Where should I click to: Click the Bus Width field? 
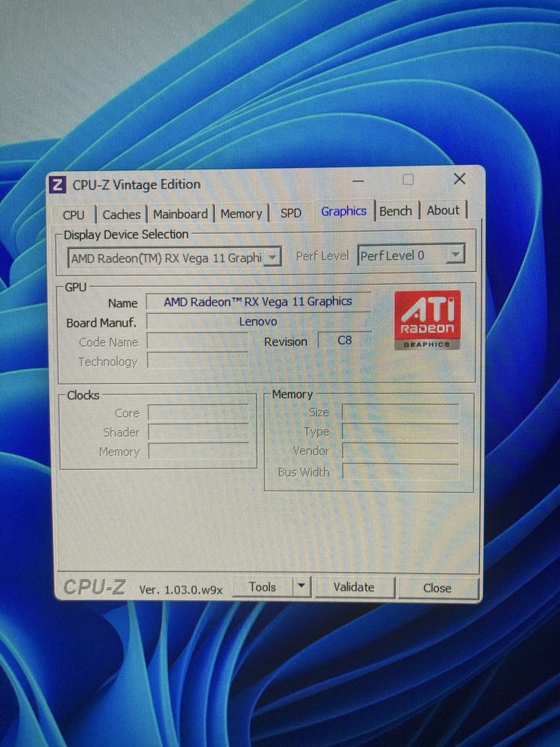[x=400, y=471]
